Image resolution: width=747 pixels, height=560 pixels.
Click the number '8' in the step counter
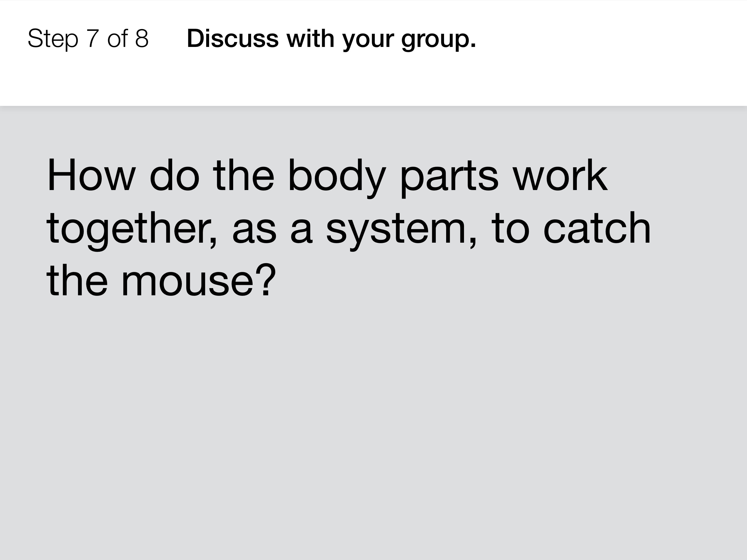142,38
